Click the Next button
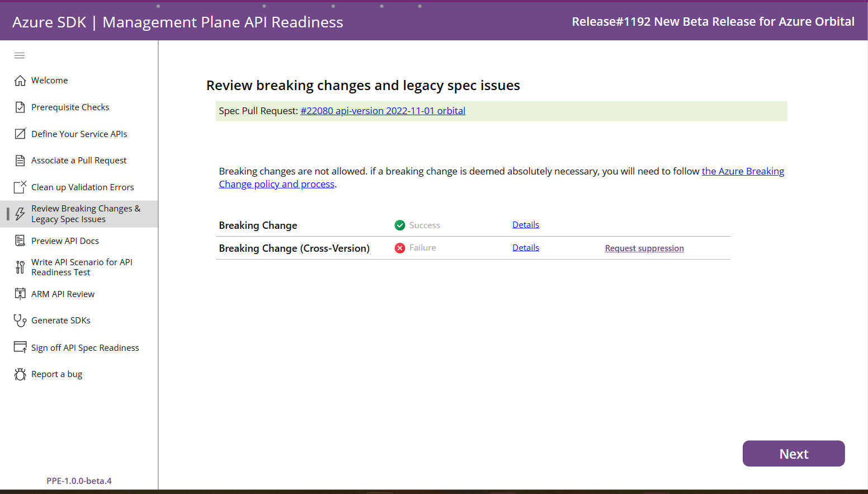 794,454
